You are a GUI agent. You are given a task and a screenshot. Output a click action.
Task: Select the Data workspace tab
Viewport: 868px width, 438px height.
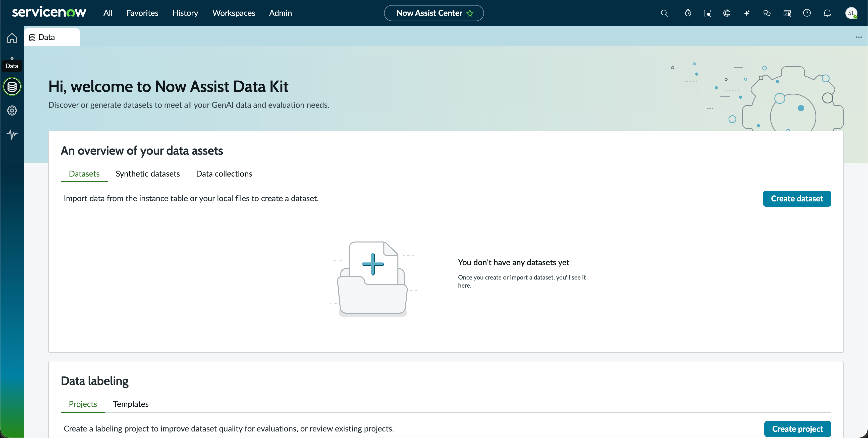pos(52,37)
